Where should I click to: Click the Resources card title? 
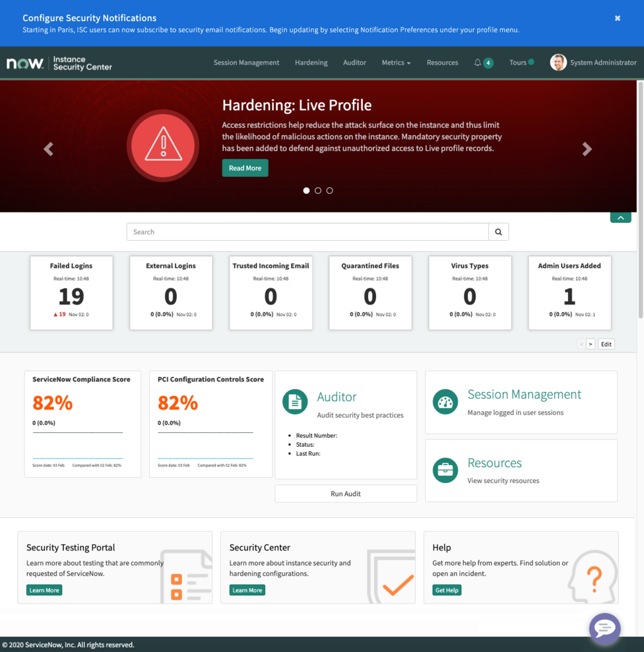pos(494,463)
